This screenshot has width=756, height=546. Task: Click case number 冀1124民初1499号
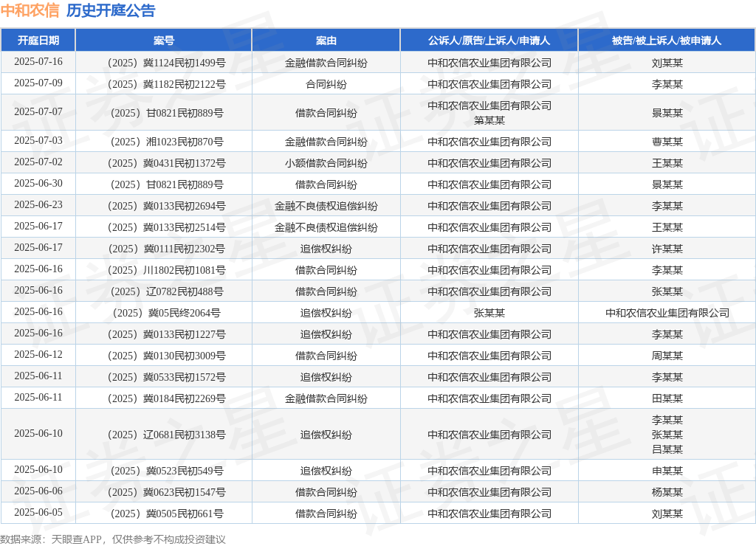(x=166, y=63)
